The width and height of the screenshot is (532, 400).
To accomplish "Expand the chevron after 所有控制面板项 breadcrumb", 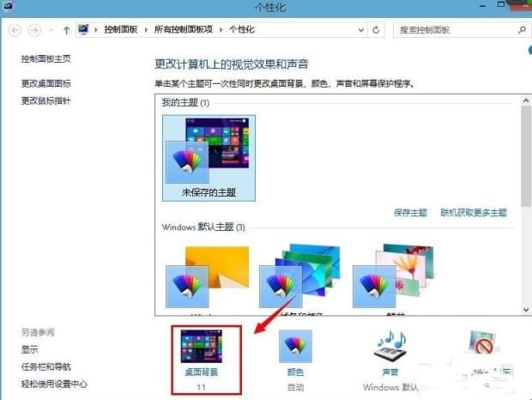I will tap(221, 30).
